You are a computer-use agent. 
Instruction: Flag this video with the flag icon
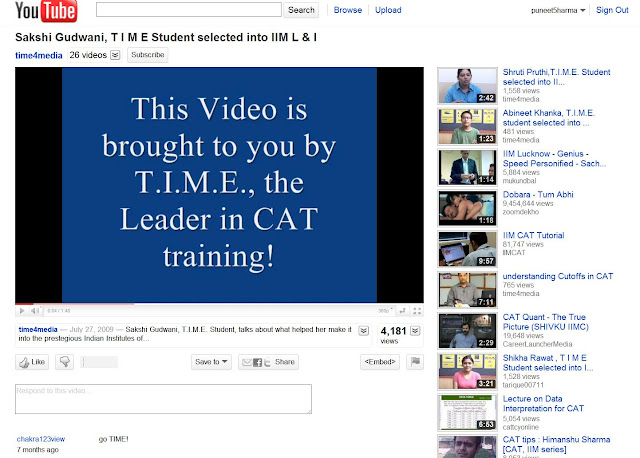point(415,362)
